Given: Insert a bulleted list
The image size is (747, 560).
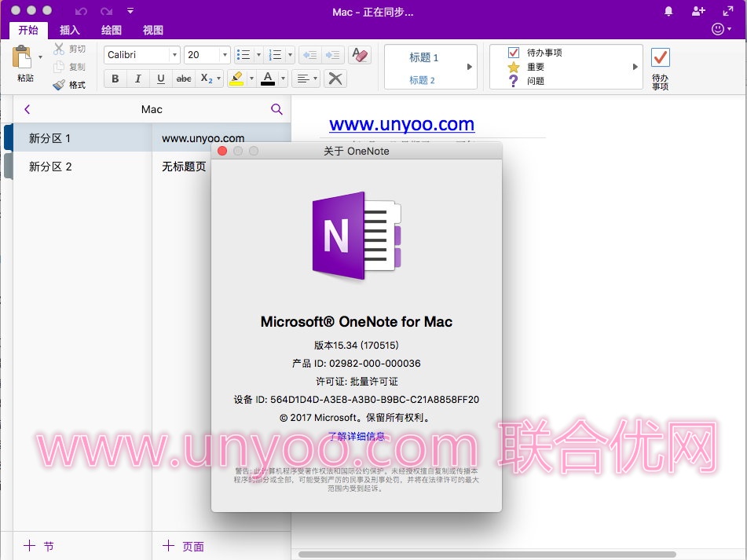Looking at the screenshot, I should point(244,55).
